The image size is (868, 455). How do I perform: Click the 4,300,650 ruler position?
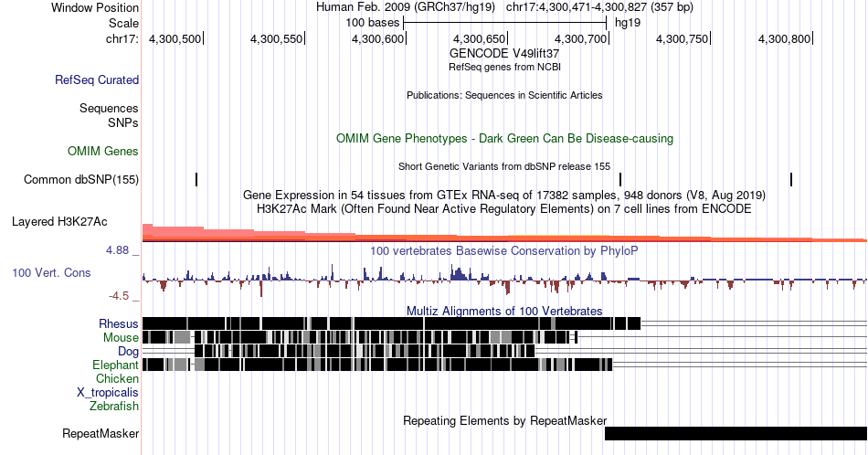click(x=480, y=38)
